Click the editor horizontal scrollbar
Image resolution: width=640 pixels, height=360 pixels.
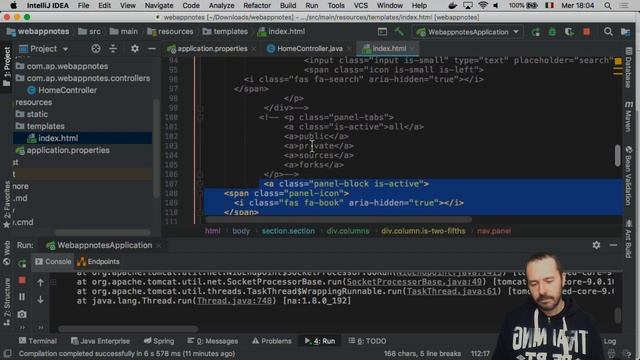pos(338,220)
